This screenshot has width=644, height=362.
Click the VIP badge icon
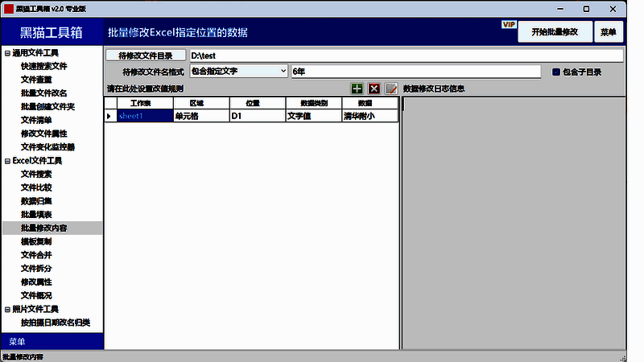(509, 25)
